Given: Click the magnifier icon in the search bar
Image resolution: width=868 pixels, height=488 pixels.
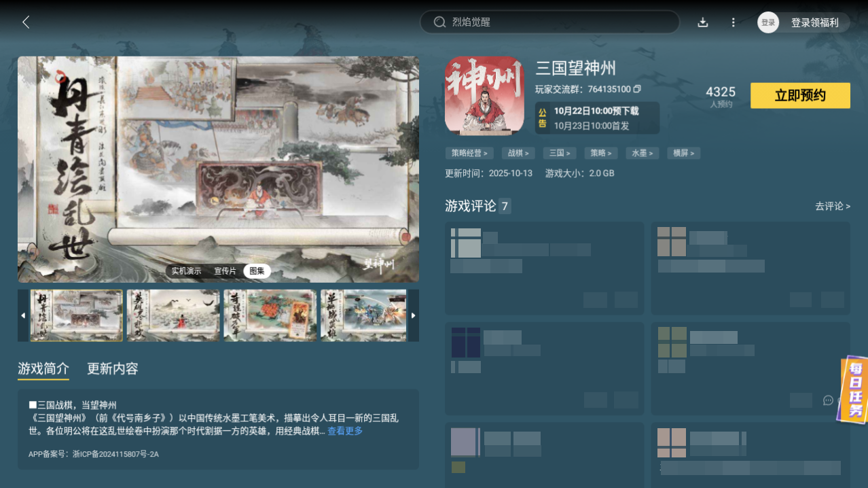Looking at the screenshot, I should (439, 22).
